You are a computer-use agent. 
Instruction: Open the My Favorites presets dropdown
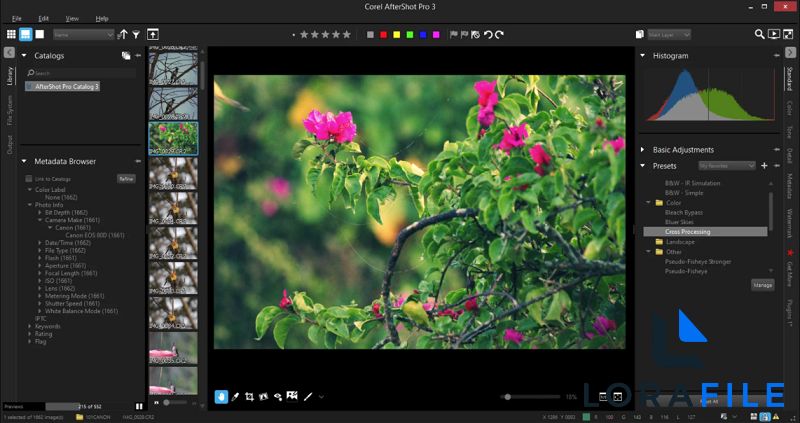(x=727, y=166)
